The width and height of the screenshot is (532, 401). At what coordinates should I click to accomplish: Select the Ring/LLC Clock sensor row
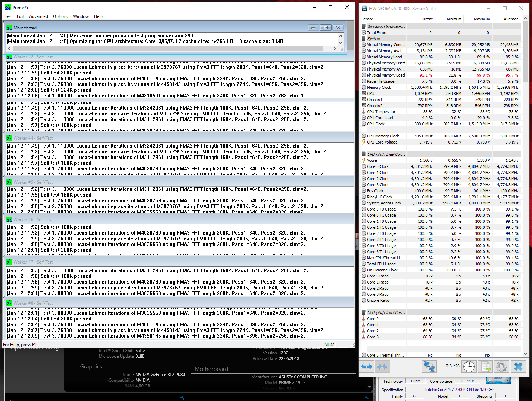[x=440, y=197]
